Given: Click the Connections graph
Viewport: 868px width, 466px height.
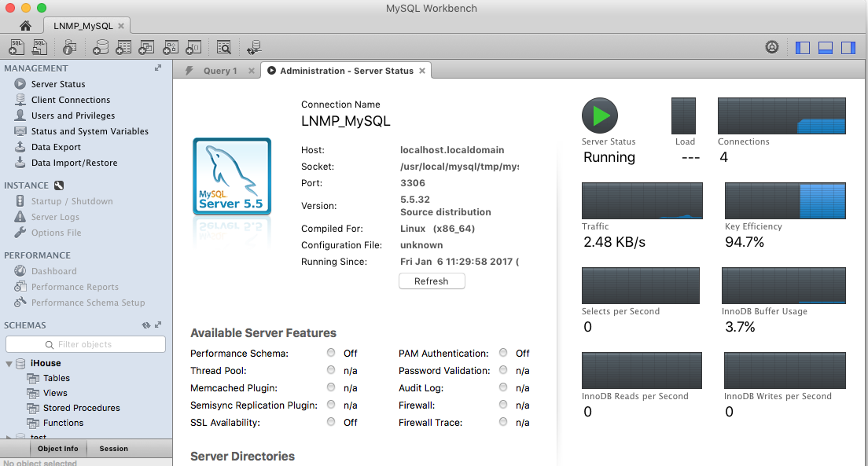Looking at the screenshot, I should pos(782,116).
